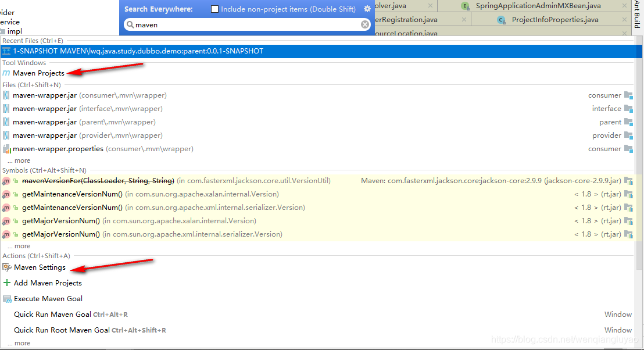Screen dimensions: 644x350
Task: Select getMajorVersionNum() in serializer.Version
Action: click(317, 234)
